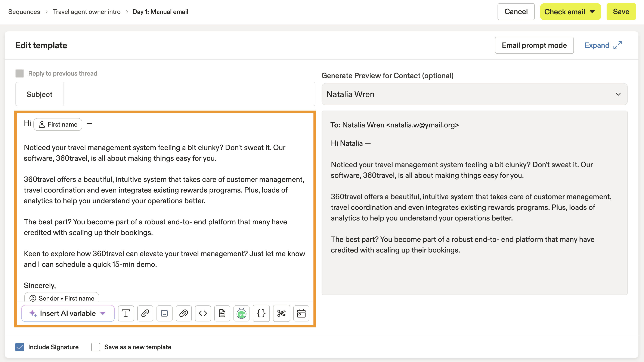This screenshot has height=362, width=644.
Task: Open the text formatting tool
Action: click(126, 313)
